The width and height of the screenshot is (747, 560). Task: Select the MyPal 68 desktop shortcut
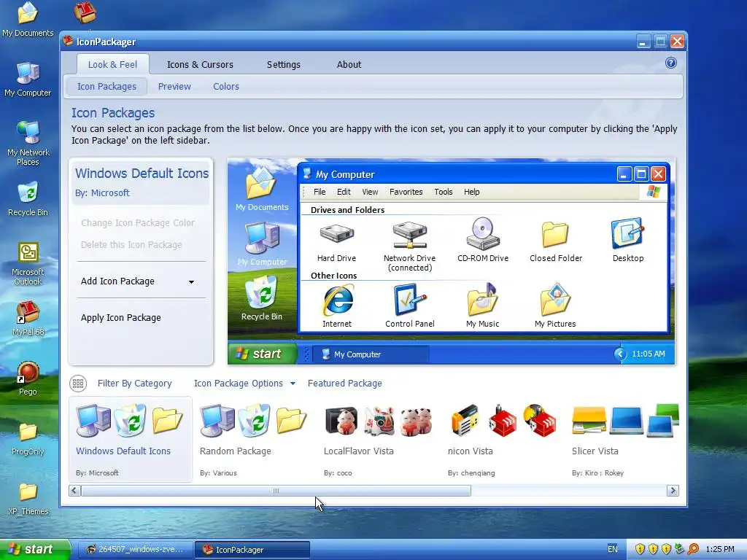pyautogui.click(x=28, y=318)
